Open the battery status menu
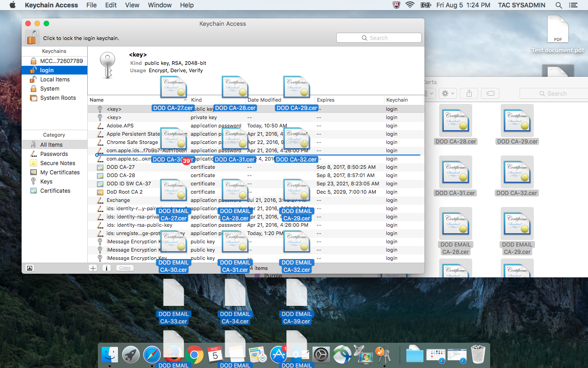The width and height of the screenshot is (588, 368). [x=426, y=5]
